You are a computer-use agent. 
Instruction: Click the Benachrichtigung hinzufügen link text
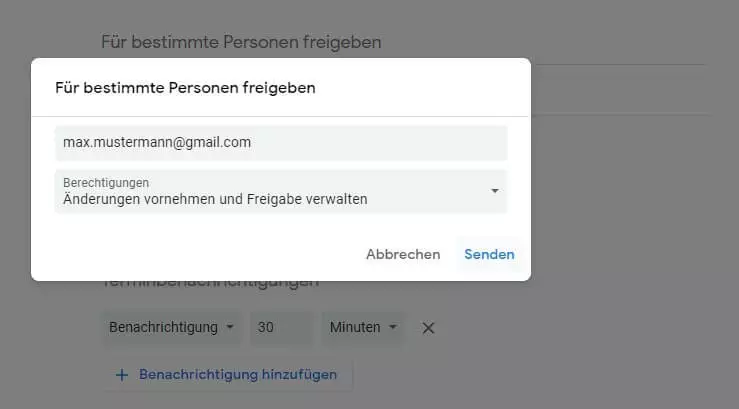coord(238,375)
